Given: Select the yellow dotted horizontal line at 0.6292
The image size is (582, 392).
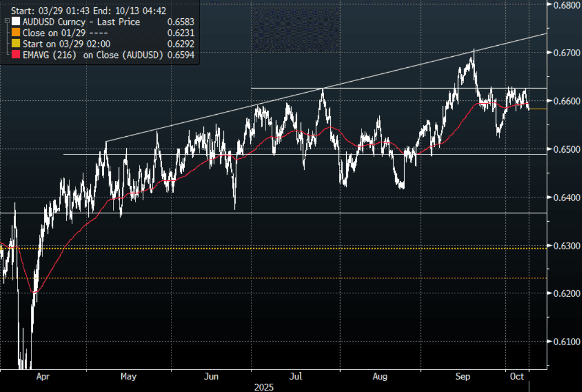Looking at the screenshot, I should tap(276, 248).
